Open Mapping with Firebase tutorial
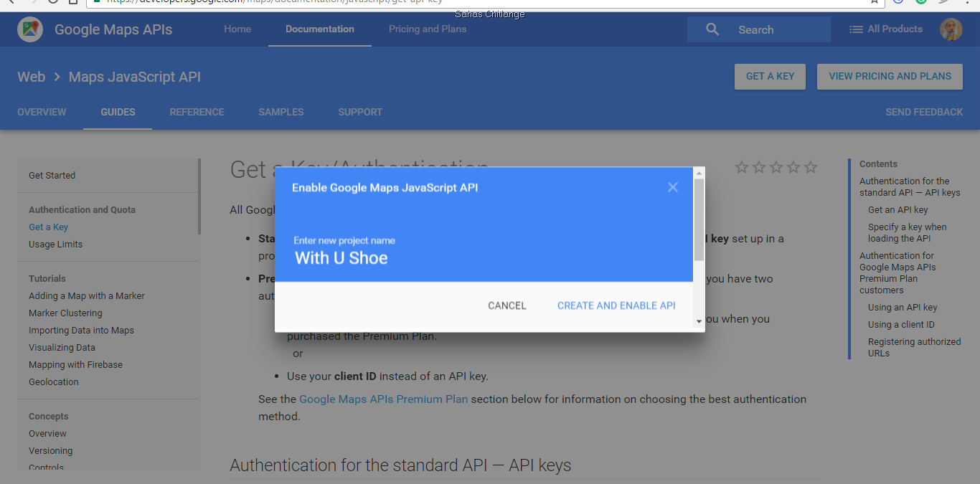This screenshot has height=484, width=980. [x=75, y=364]
